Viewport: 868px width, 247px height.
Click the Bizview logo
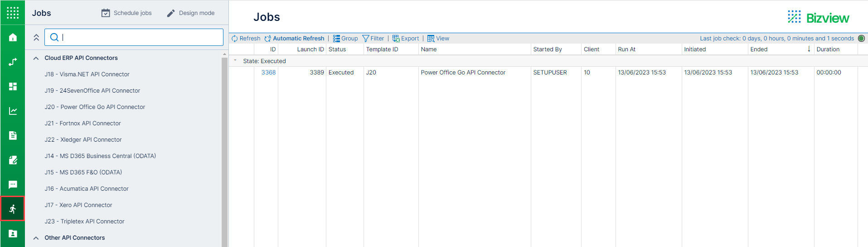click(x=819, y=17)
